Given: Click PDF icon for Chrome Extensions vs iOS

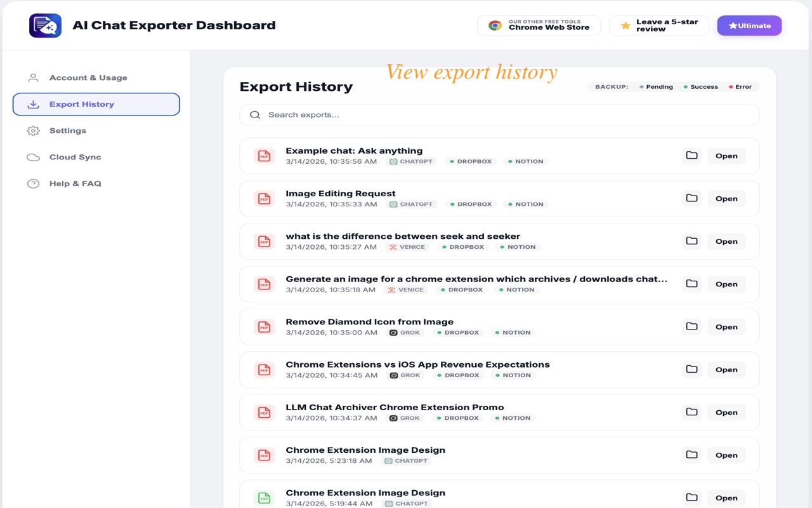Looking at the screenshot, I should coord(264,370).
